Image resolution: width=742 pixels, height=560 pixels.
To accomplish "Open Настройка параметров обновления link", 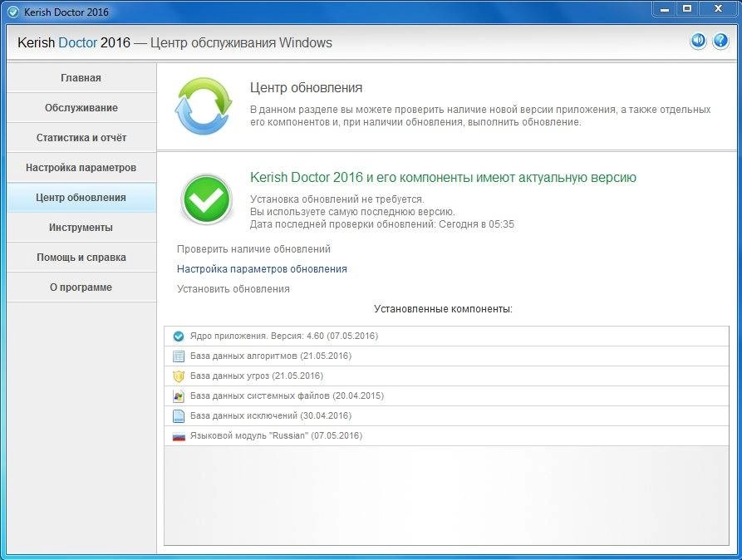I will click(262, 269).
